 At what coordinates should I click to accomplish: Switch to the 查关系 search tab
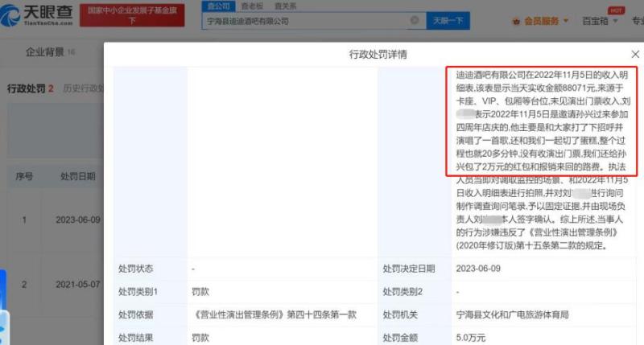point(285,6)
